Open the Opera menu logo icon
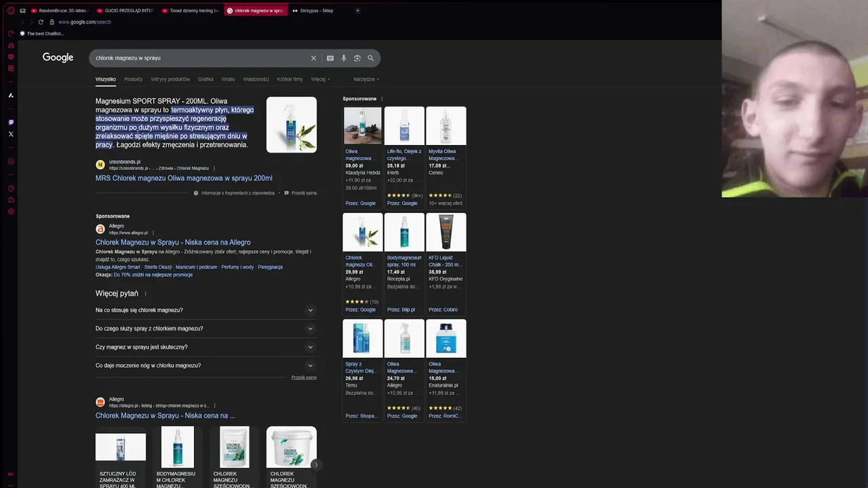The width and height of the screenshot is (868, 488). pos(11,11)
